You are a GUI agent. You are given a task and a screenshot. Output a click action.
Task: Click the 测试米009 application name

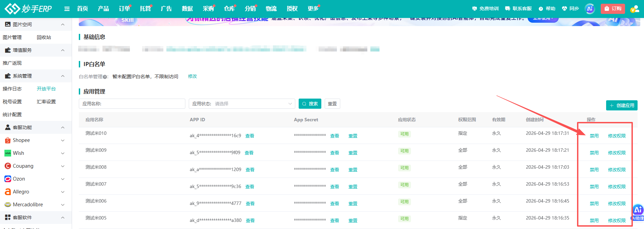[x=96, y=150]
